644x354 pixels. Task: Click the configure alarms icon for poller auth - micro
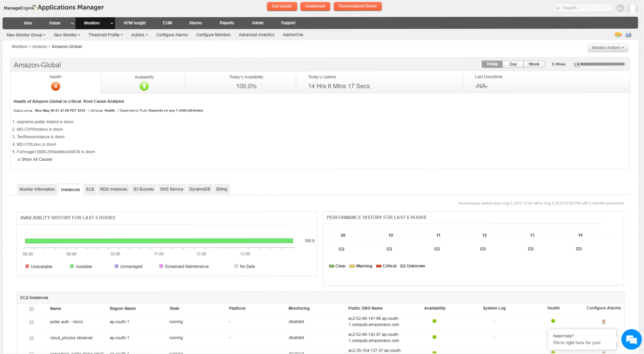coord(603,322)
